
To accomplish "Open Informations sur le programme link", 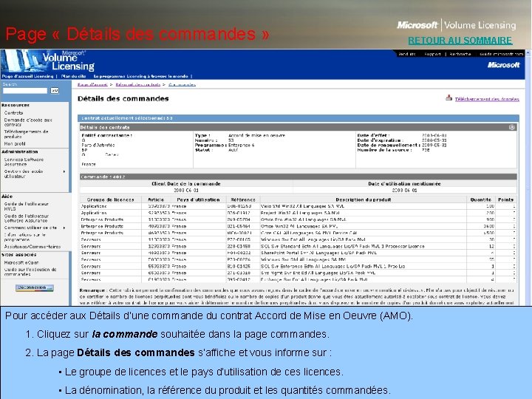I will point(25,237).
